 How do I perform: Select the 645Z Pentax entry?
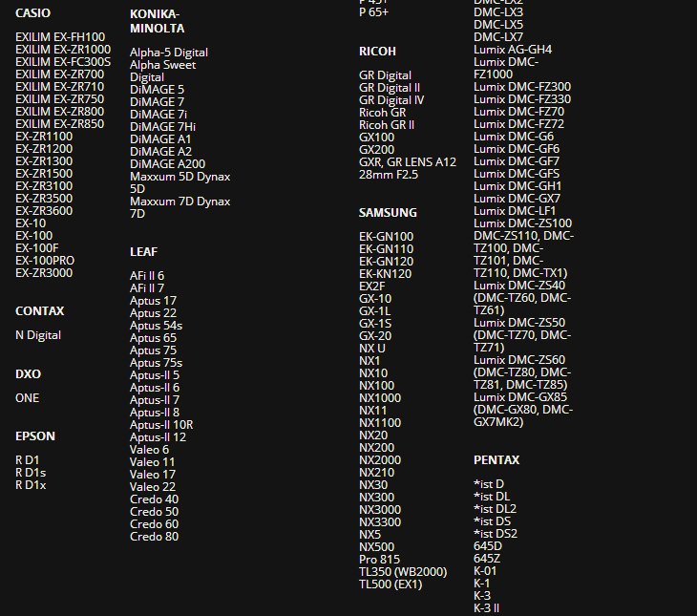pos(488,559)
